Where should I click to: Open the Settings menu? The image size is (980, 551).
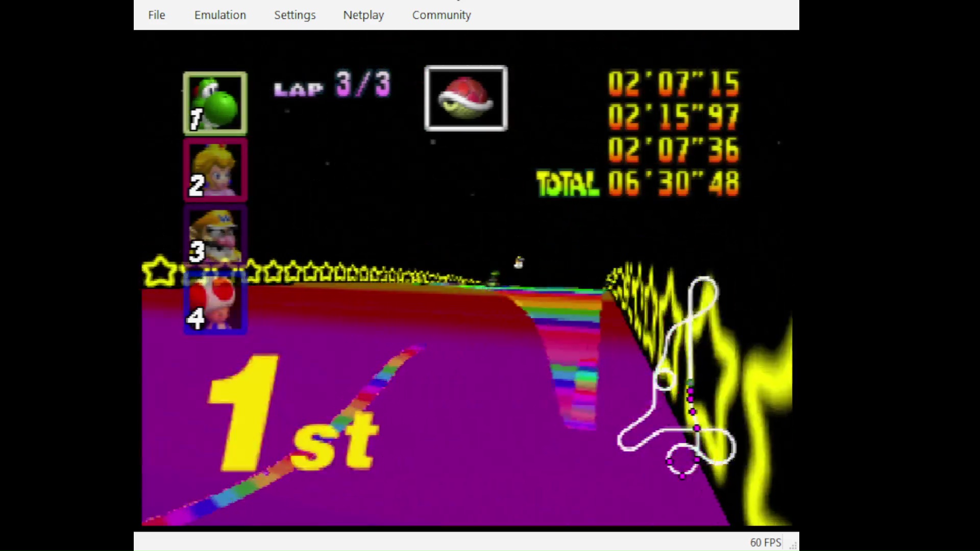(x=295, y=15)
